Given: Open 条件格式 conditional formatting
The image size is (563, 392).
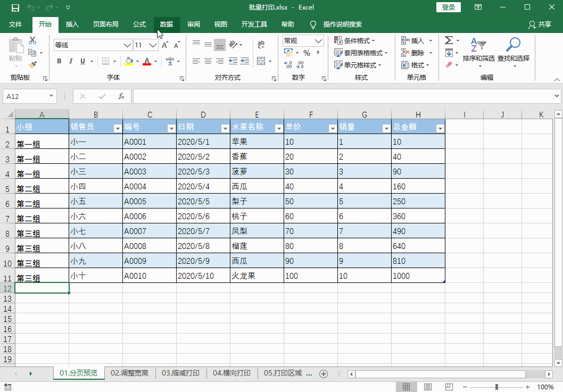Looking at the screenshot, I should 354,40.
